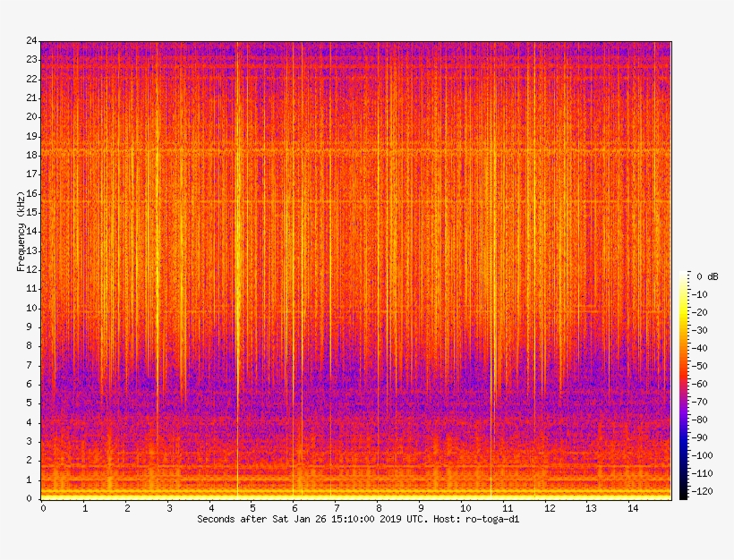Click the 7 second time axis label
This screenshot has height=560, width=734.
[x=337, y=508]
